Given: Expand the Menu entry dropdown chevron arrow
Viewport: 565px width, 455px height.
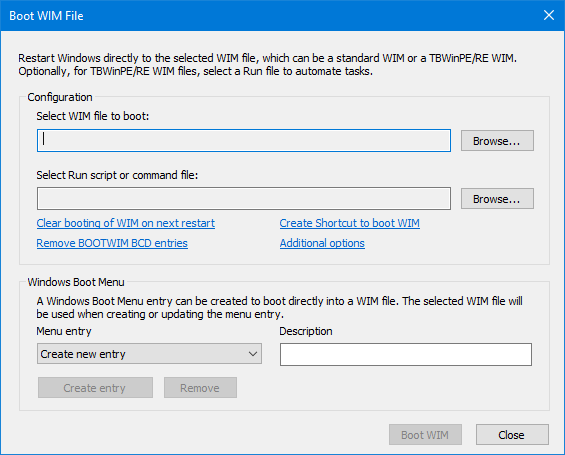Looking at the screenshot, I should point(253,354).
